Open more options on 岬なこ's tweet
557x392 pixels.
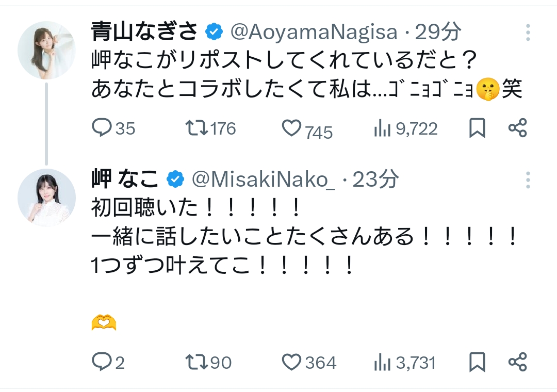coord(528,179)
